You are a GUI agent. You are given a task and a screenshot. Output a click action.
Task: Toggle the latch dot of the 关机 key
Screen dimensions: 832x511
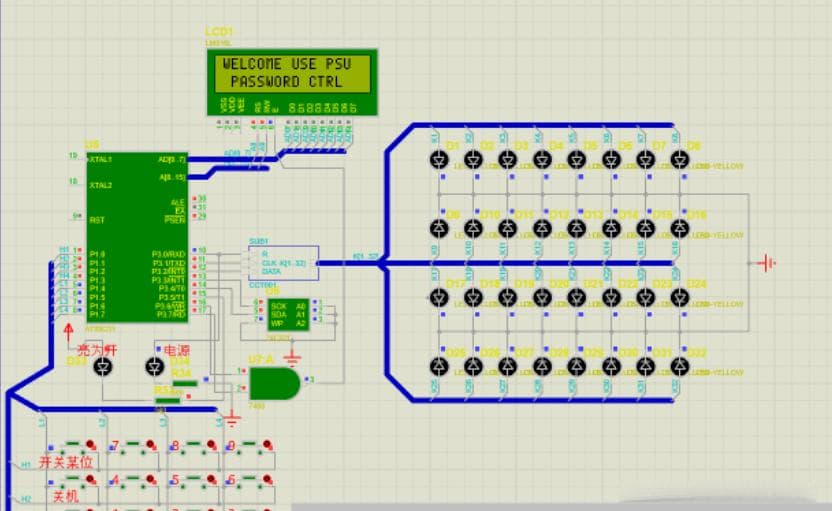tap(90, 480)
